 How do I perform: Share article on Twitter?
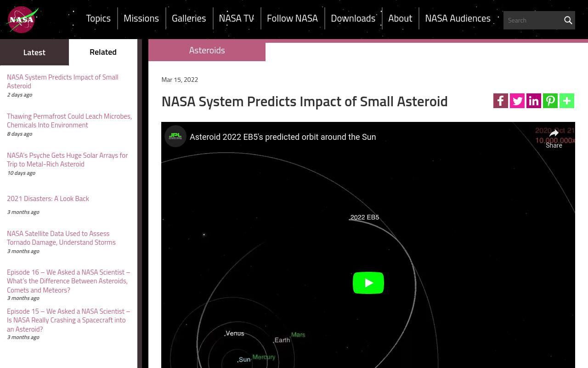click(517, 101)
